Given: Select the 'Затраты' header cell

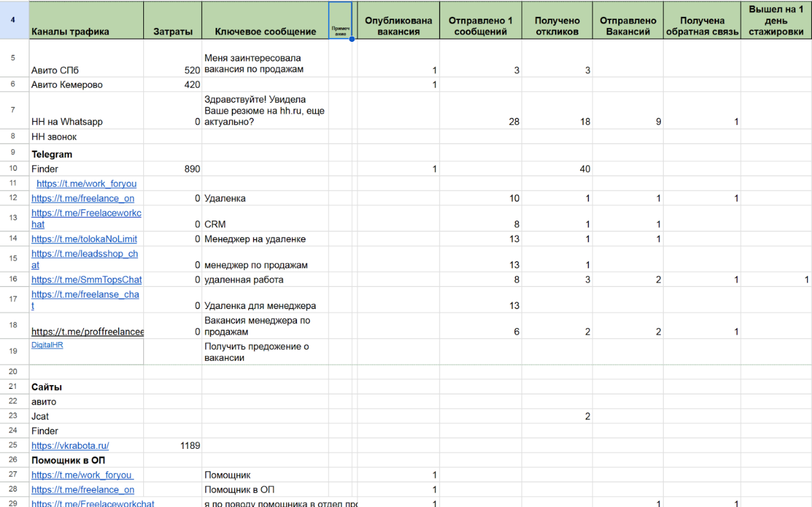Looking at the screenshot, I should 173,20.
